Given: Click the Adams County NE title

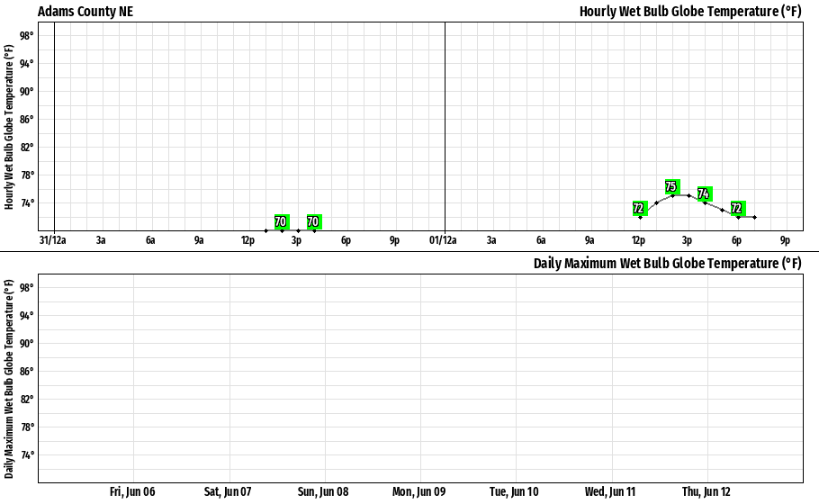Looking at the screenshot, I should point(85,12).
